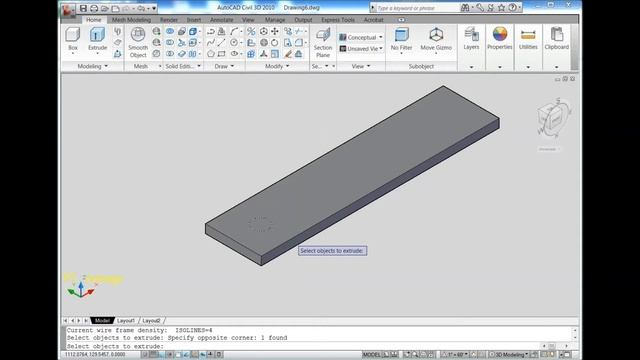The width and height of the screenshot is (640, 360).
Task: Open the Unsaved View dropdown
Action: coord(361,49)
